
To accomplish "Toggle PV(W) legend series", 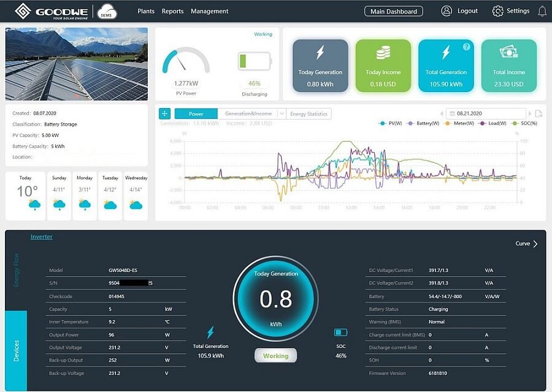I will tap(390, 123).
